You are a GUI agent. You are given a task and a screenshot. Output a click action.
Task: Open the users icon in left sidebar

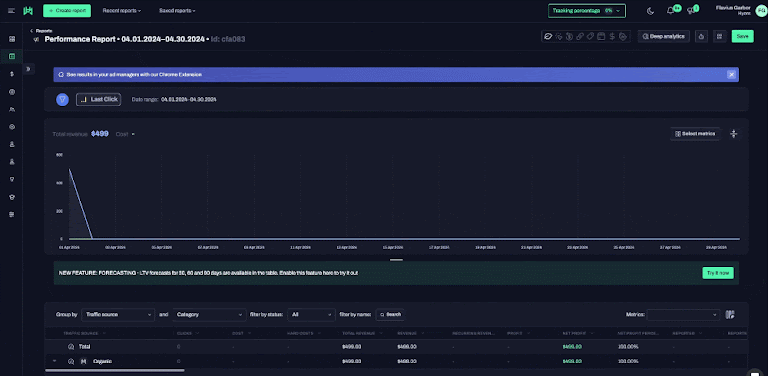tap(12, 109)
